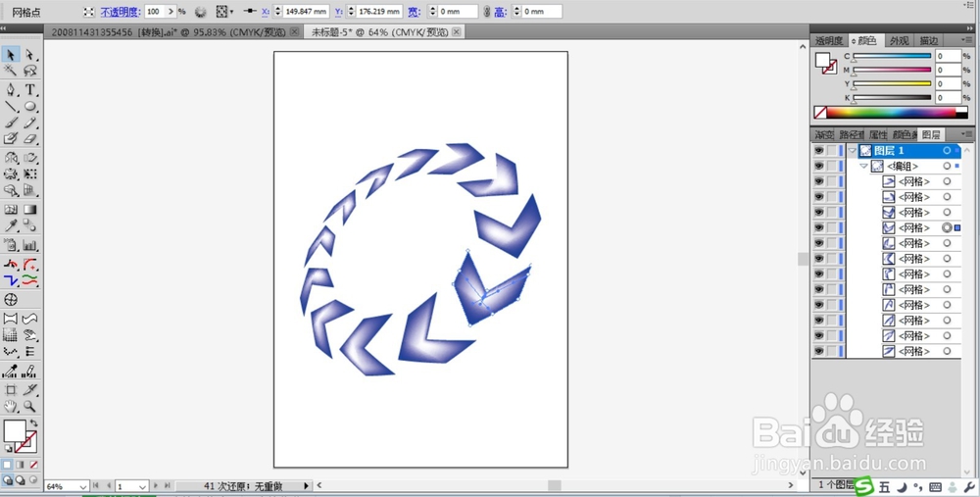Open the zoom level 64% dropdown
This screenshot has width=980, height=497.
(83, 486)
